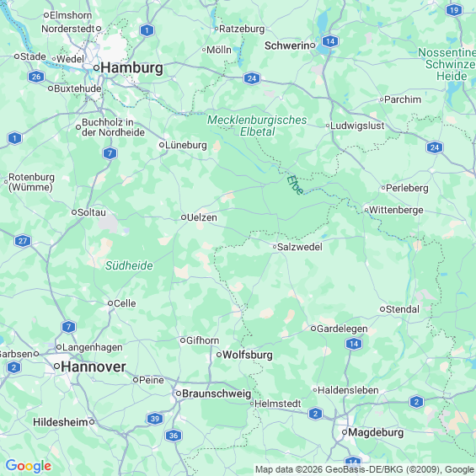Click the Elbe river label
This screenshot has height=476, width=476.
pos(295,185)
